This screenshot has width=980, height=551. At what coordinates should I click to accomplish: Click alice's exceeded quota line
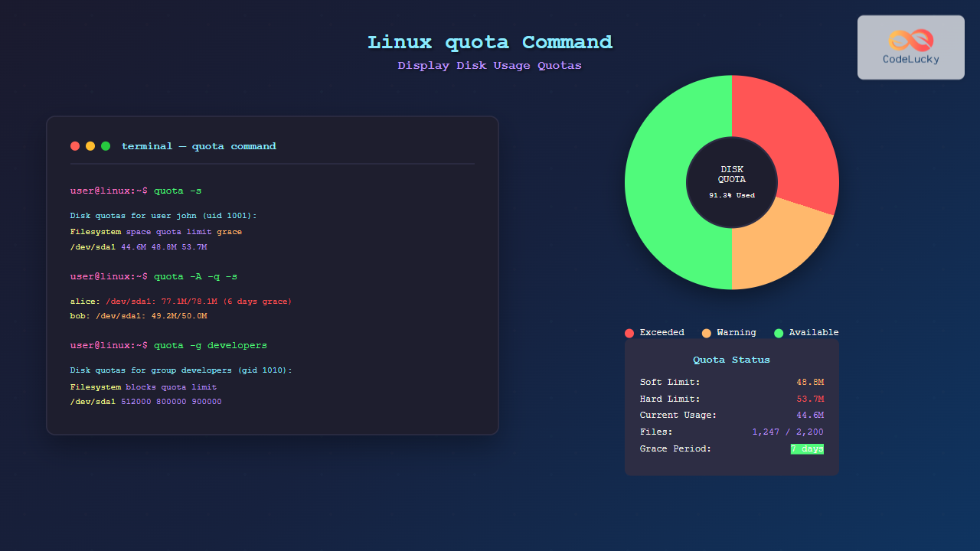click(181, 302)
